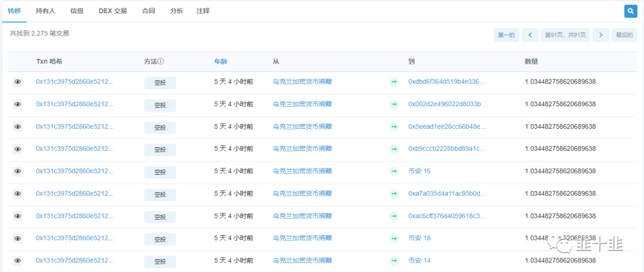This screenshot has width=644, height=272.
Task: Click the previous page chevron arrow
Action: [x=530, y=35]
